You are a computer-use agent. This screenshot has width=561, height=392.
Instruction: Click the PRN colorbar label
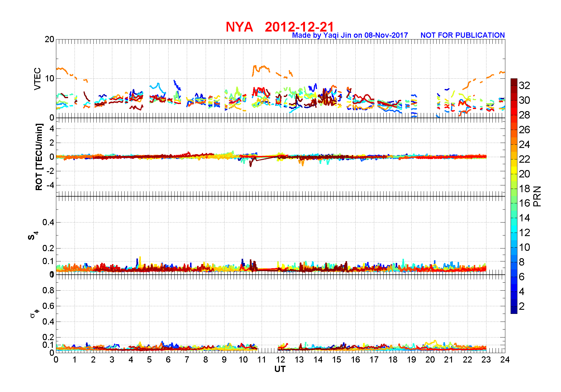coord(537,196)
